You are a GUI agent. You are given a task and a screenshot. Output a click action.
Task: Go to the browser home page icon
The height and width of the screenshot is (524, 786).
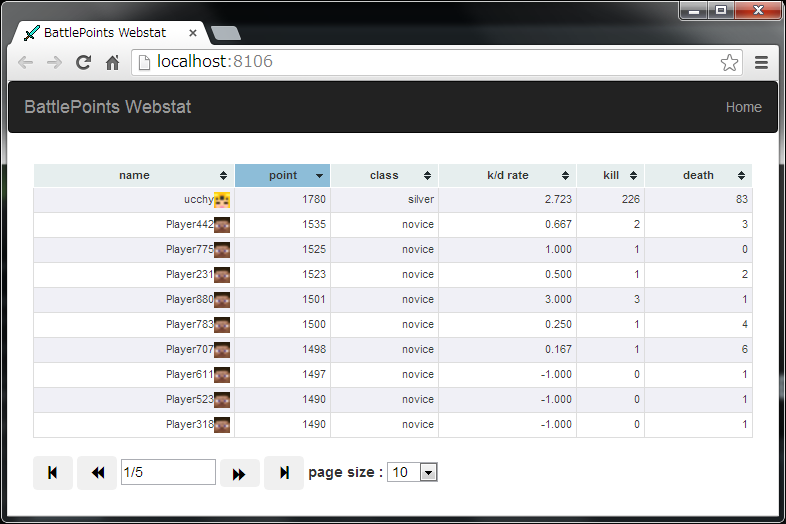coord(113,63)
